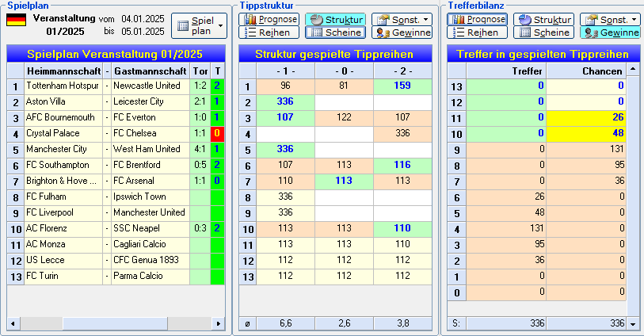Image resolution: width=644 pixels, height=336 pixels.
Task: Click up arrow of Trefferbilanz vertical scrollbar
Action: click(633, 69)
